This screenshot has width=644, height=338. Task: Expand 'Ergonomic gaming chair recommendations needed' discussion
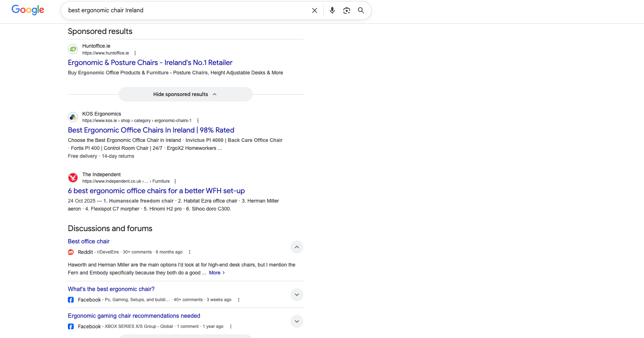point(297,321)
